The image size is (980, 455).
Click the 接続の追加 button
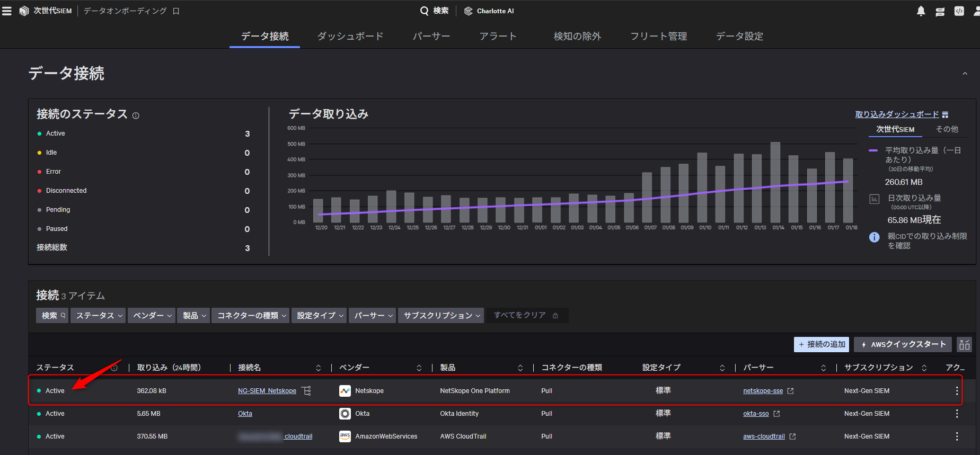tap(821, 344)
